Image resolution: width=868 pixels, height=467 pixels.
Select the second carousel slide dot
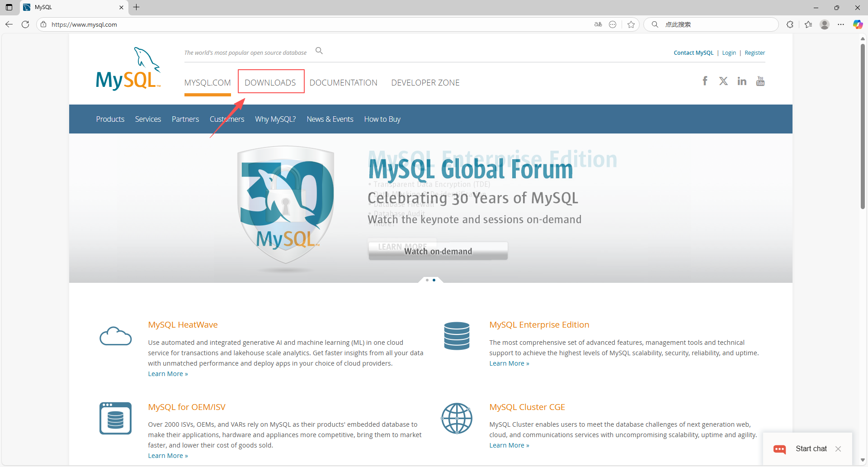click(434, 280)
